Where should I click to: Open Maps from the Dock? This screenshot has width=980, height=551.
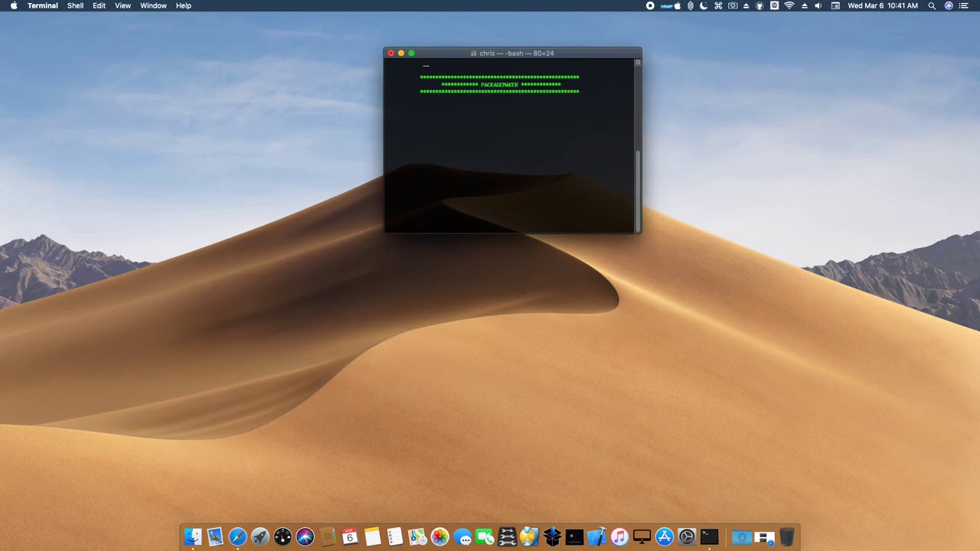pos(416,536)
